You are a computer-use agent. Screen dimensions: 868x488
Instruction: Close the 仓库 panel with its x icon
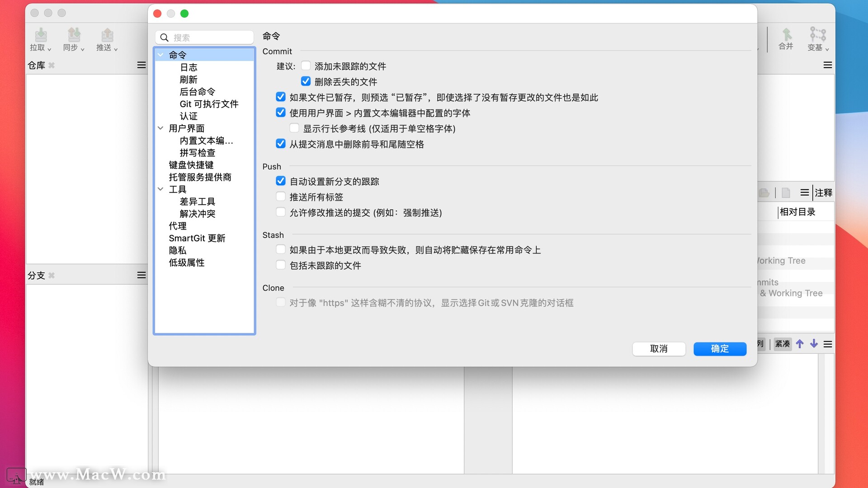pyautogui.click(x=52, y=66)
